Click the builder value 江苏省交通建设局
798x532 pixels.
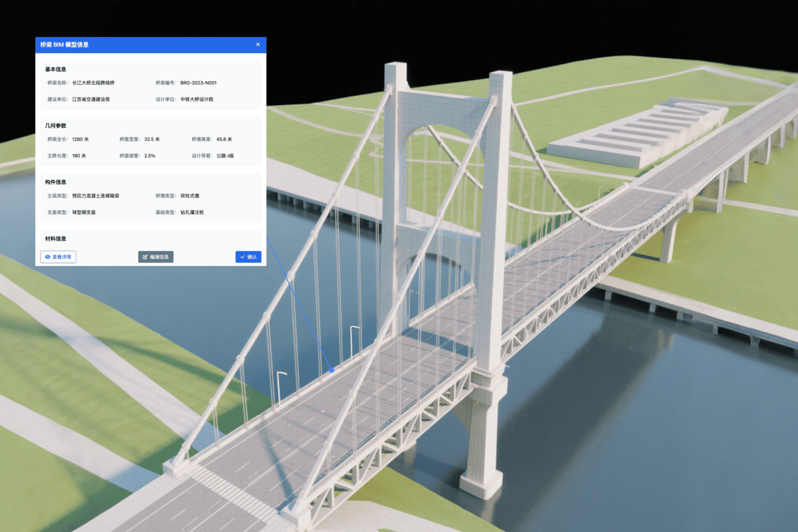tap(91, 100)
